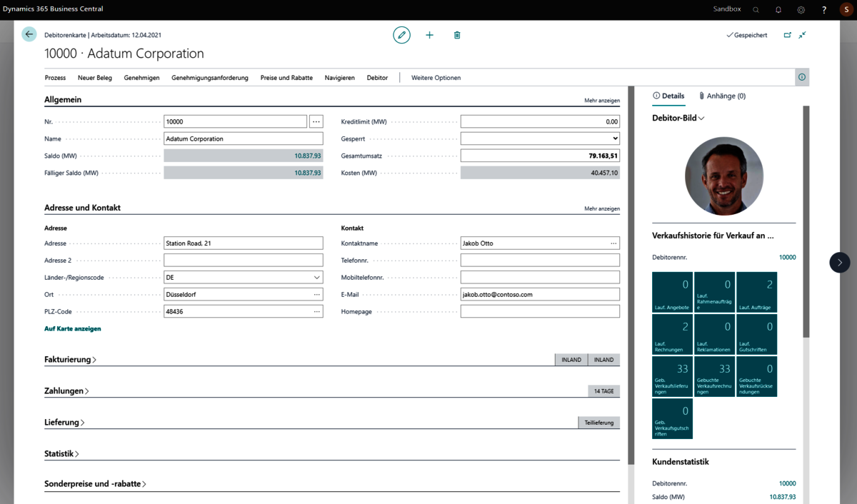Open Geb. Verkaufslieferungen tile

click(673, 376)
